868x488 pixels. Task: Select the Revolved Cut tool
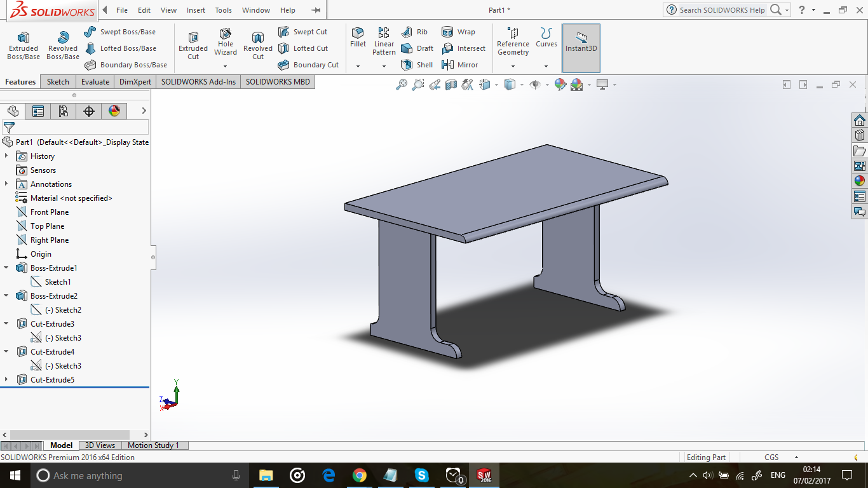pos(258,46)
